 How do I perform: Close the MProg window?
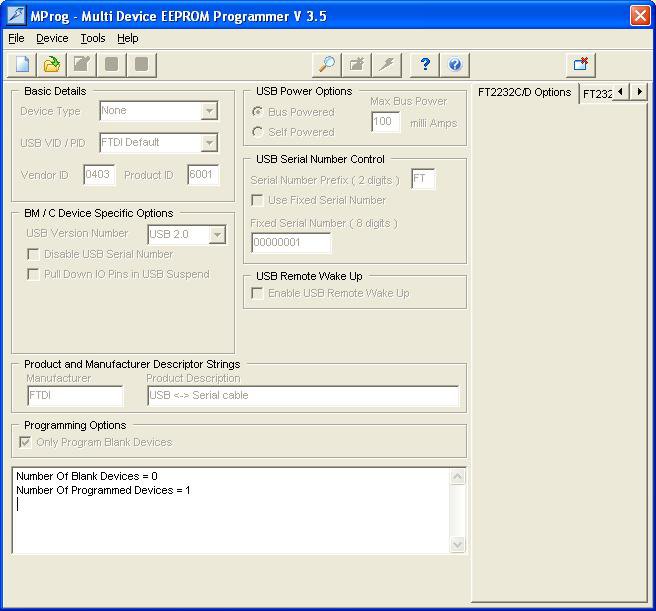tap(640, 15)
